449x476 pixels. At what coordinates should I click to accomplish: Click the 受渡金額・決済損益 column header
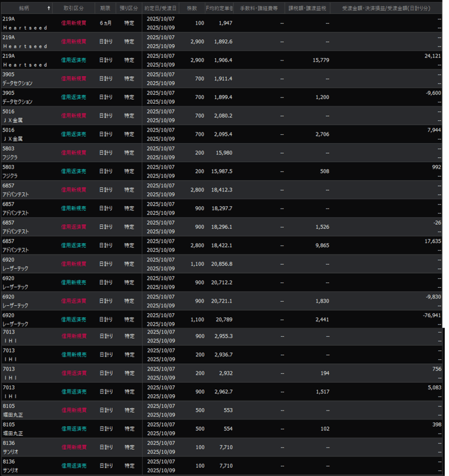click(x=386, y=8)
